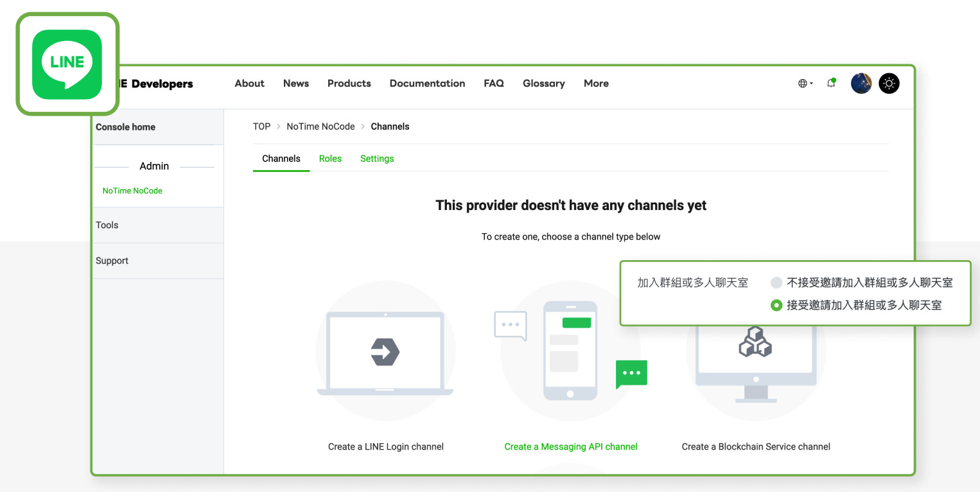This screenshot has width=980, height=492.
Task: Click Create a Blockchain Service channel
Action: (x=756, y=446)
